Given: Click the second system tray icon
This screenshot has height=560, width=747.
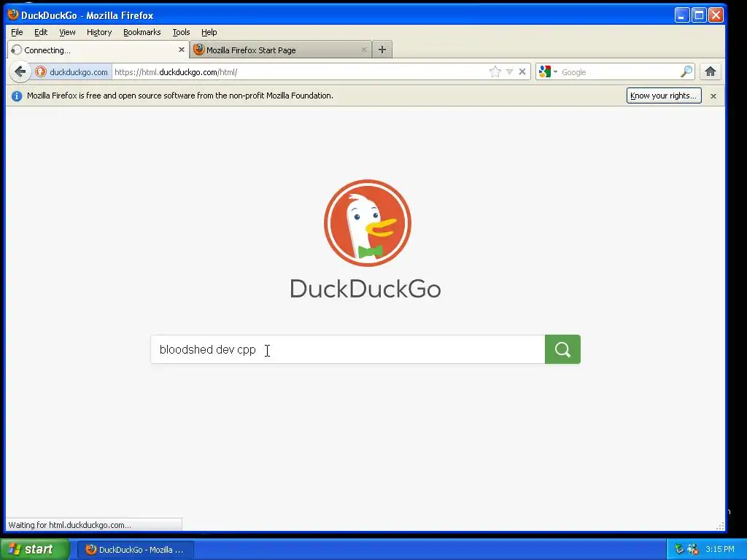Looking at the screenshot, I should (693, 550).
